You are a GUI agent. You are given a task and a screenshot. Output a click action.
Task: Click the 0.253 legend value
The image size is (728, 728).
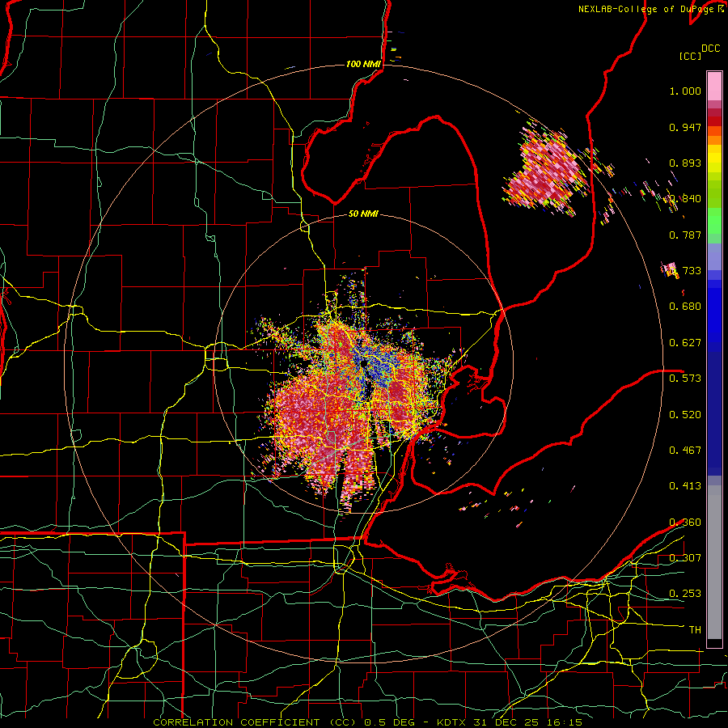tap(685, 594)
